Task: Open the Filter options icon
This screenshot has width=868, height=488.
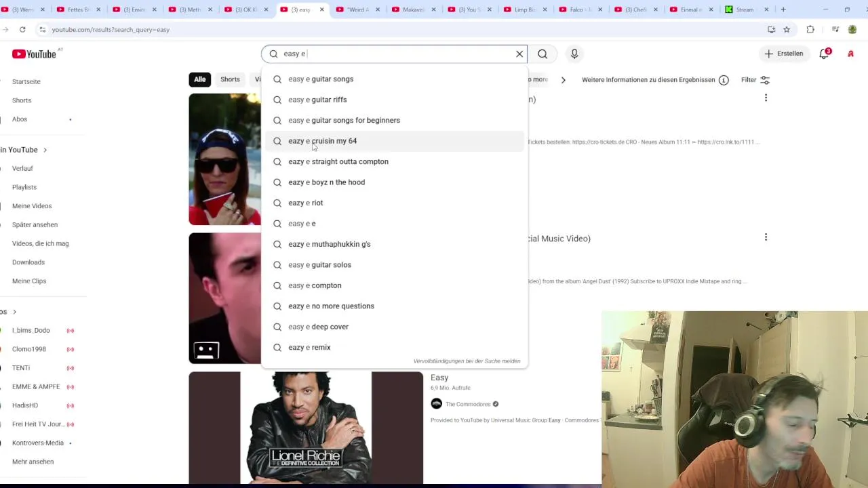Action: (x=765, y=80)
